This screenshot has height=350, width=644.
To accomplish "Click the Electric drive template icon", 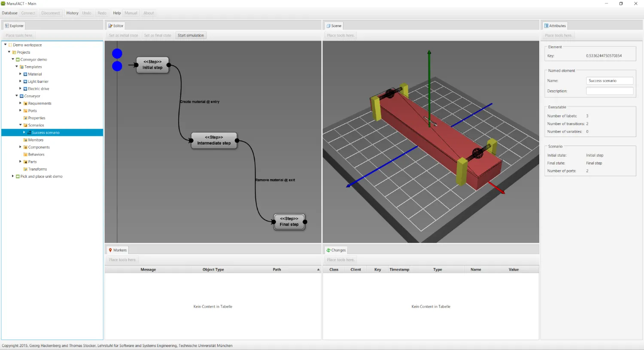I will point(25,89).
